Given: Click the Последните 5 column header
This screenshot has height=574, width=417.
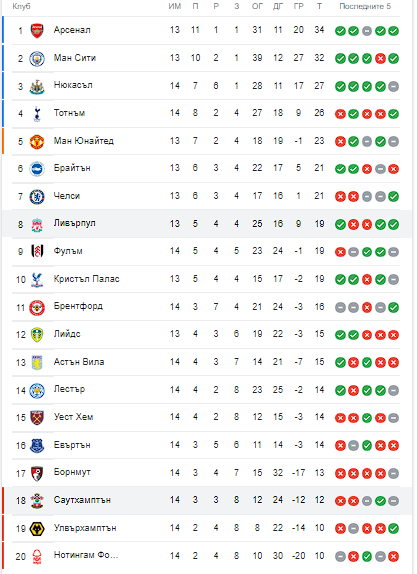Looking at the screenshot, I should point(365,6).
